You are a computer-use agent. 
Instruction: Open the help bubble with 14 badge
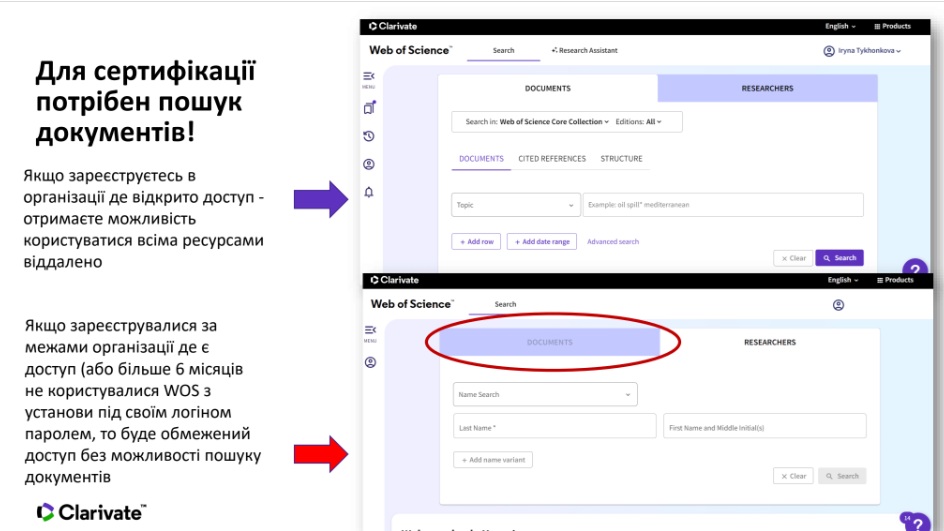[x=915, y=523]
